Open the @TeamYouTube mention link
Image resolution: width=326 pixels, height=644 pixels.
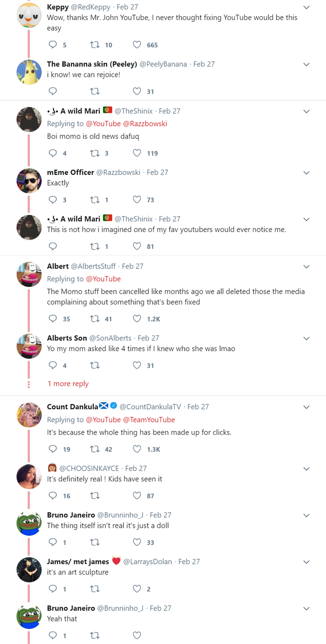(149, 420)
